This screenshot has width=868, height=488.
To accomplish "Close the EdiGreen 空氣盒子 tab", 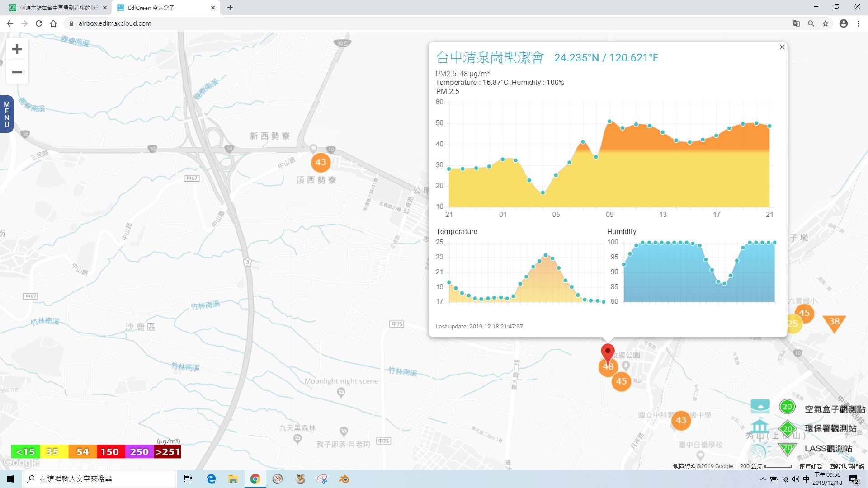I will point(213,8).
